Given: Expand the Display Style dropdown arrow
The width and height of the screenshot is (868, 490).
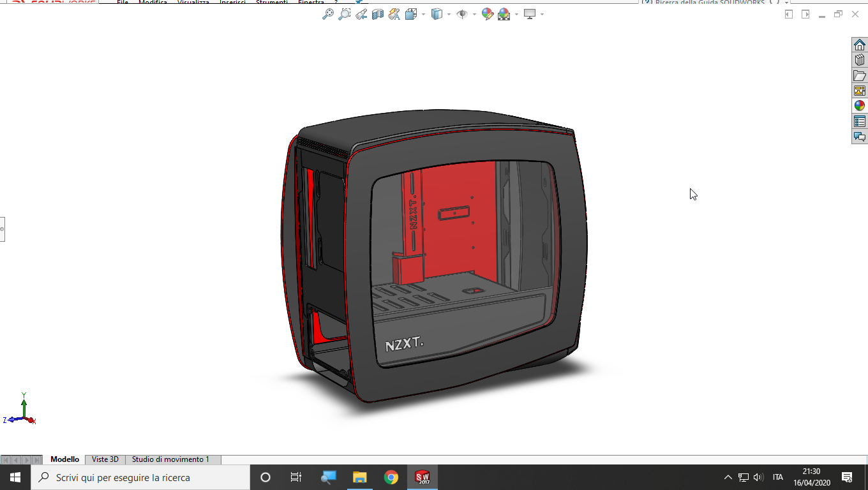Looking at the screenshot, I should [449, 14].
